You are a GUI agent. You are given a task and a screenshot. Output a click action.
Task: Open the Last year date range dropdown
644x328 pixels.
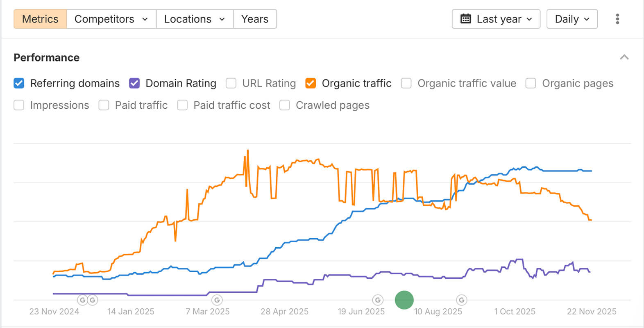496,19
